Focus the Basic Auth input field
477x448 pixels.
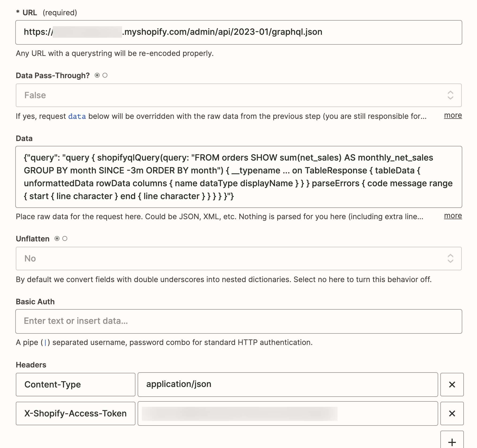click(x=238, y=321)
